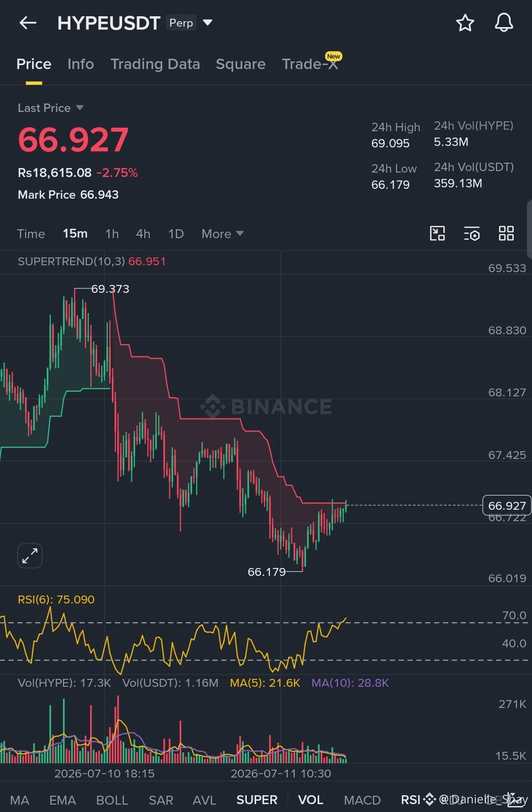Screen dimensions: 532x812
Task: Select the 4h interval
Action: [x=143, y=234]
